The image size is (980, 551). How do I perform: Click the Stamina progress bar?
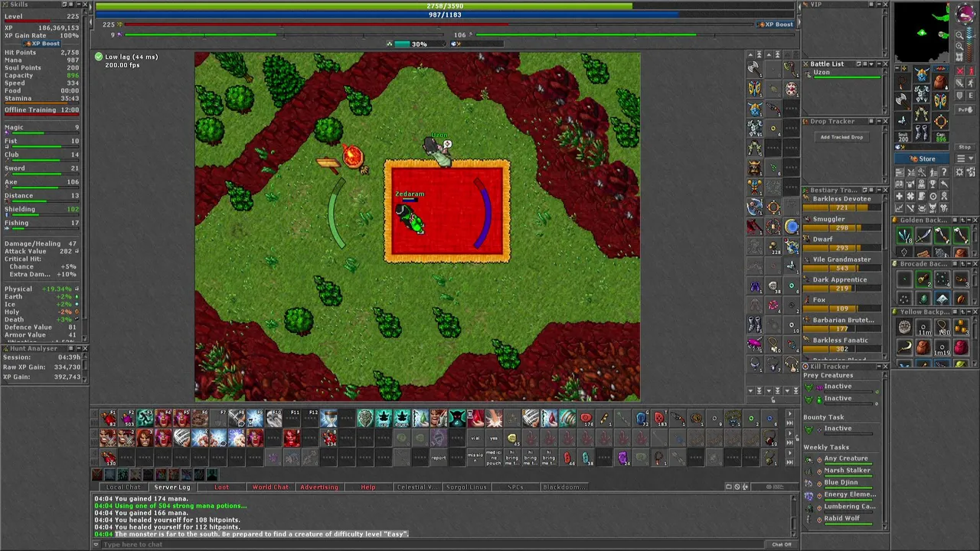coord(41,103)
